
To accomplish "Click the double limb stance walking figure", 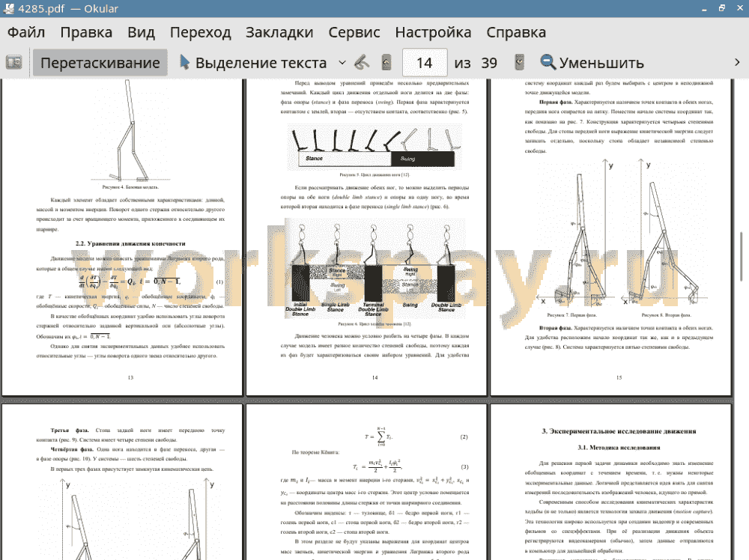I will click(375, 269).
